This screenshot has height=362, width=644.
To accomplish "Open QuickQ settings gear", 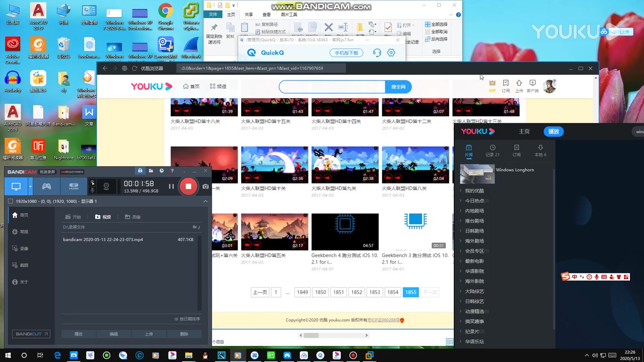I will coord(391,53).
